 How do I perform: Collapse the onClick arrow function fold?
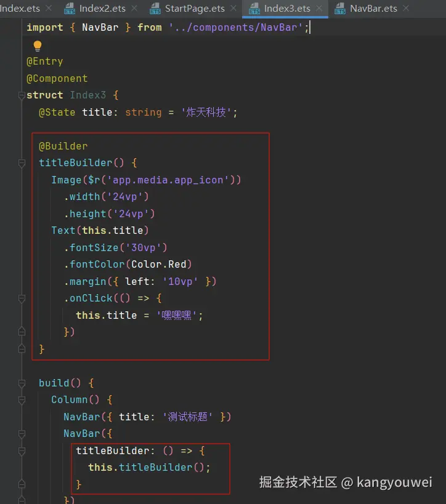(x=22, y=298)
